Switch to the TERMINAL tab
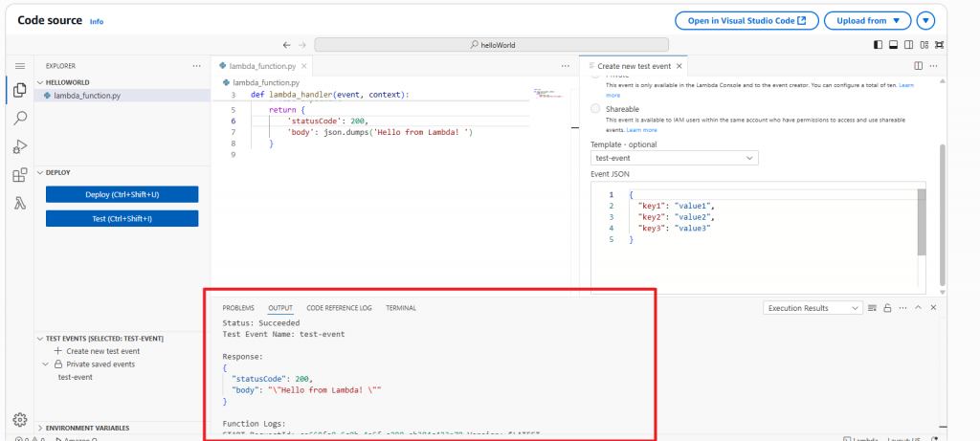This screenshot has width=980, height=441. [401, 308]
